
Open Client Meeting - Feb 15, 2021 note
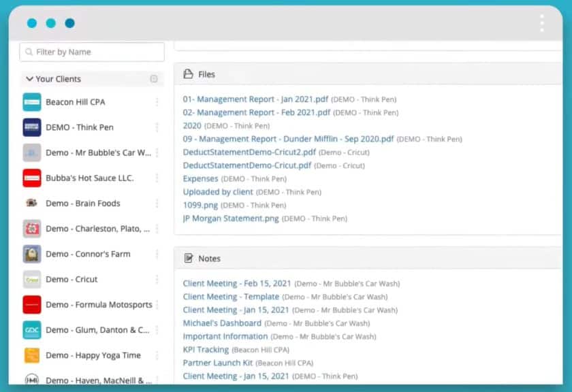[237, 283]
